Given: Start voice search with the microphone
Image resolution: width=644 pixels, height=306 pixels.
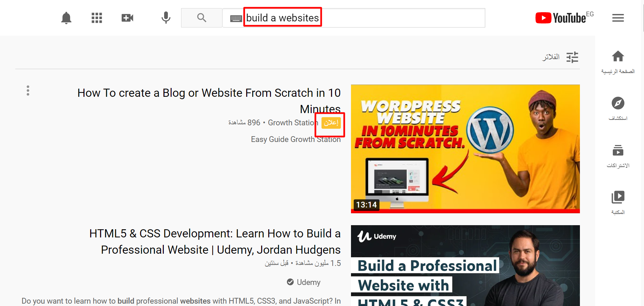Looking at the screenshot, I should coord(166,18).
